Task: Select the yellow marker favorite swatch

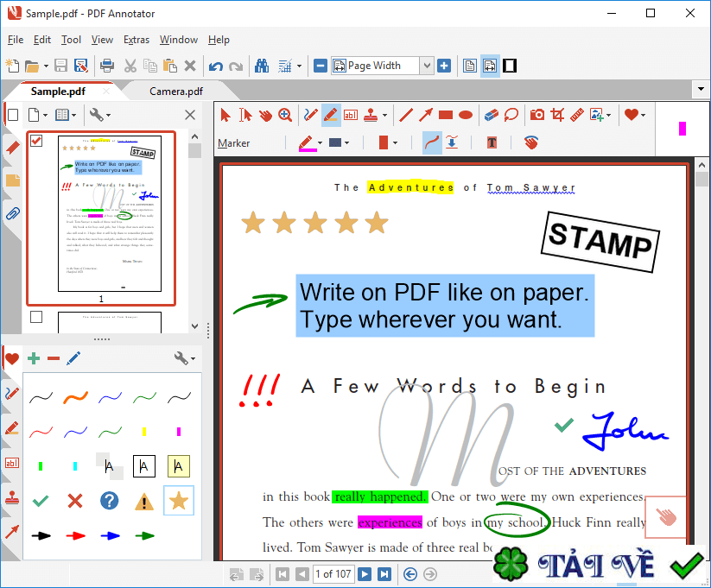Action: coord(144,432)
